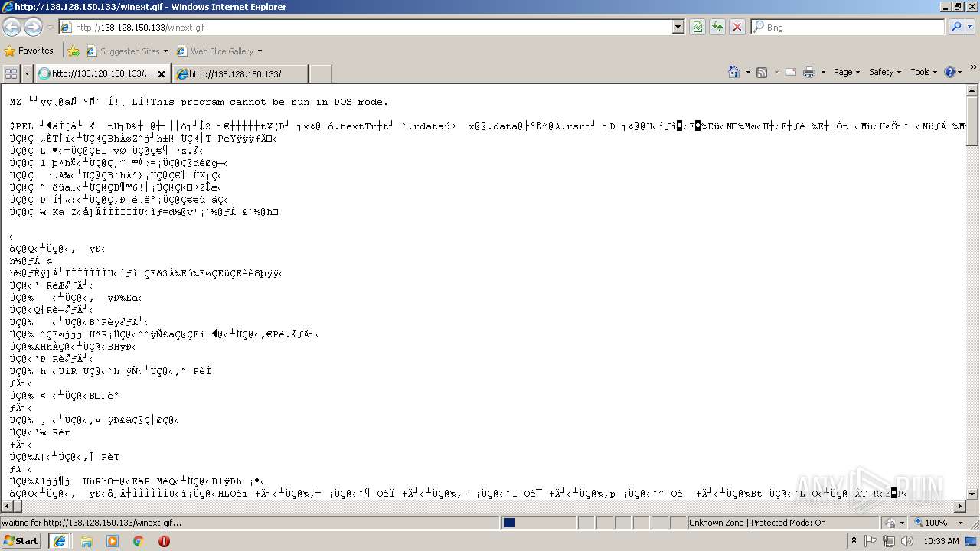This screenshot has width=980, height=551.
Task: Open the Page menu
Action: point(847,72)
